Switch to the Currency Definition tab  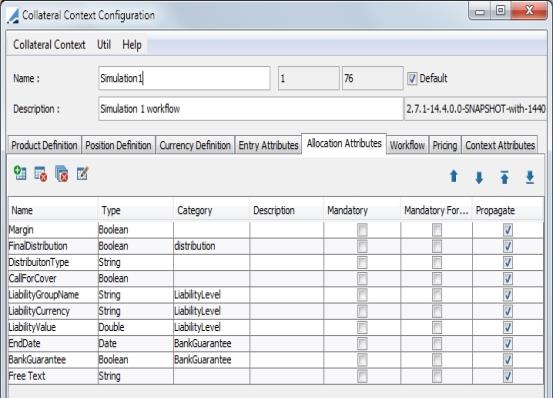click(195, 145)
